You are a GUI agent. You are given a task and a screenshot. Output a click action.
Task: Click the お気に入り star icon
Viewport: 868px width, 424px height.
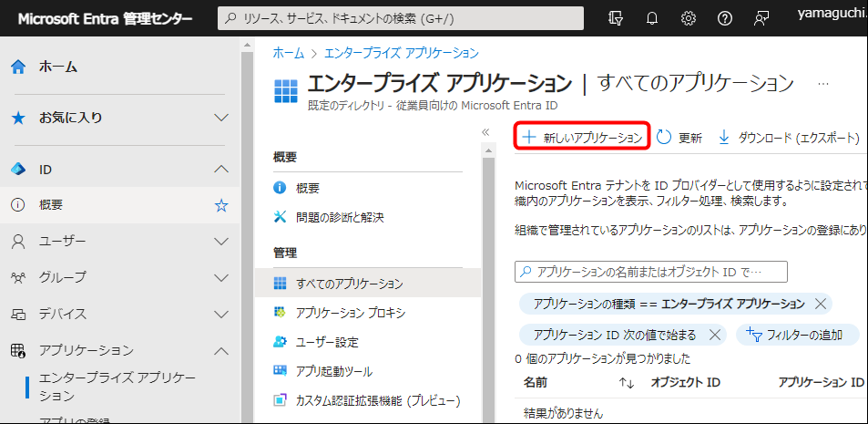point(18,118)
